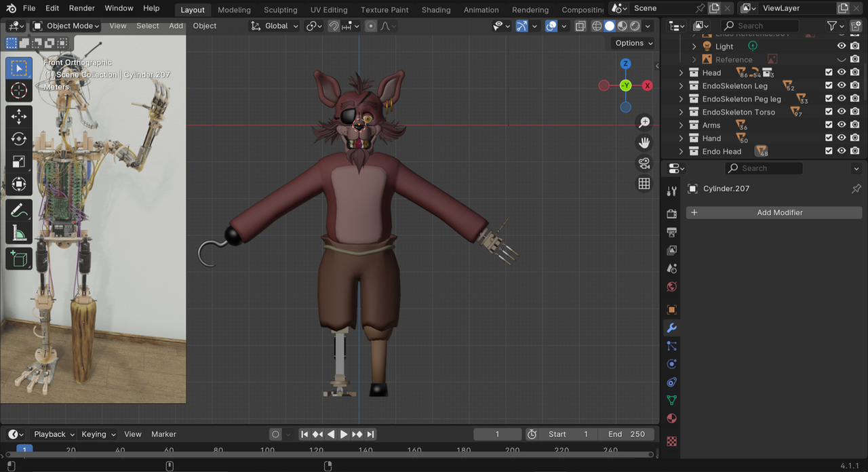Open the Texture properties checker tab
The image size is (868, 472).
[671, 441]
